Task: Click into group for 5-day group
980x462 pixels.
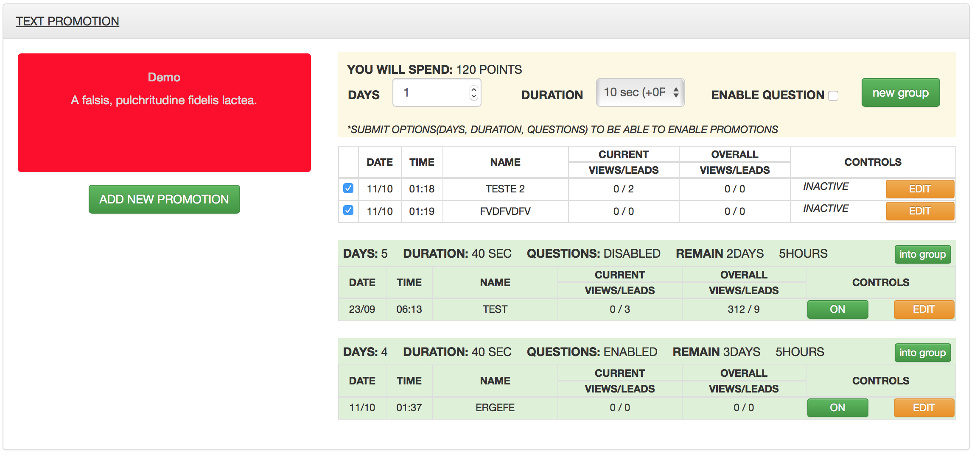Action: [x=922, y=254]
